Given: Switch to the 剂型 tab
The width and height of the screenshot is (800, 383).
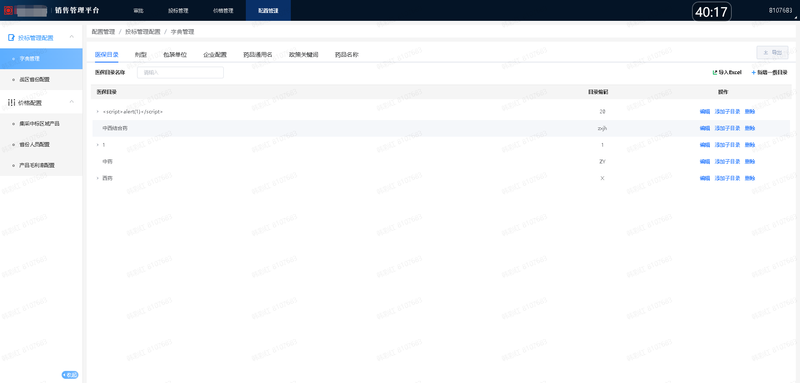Looking at the screenshot, I should coord(141,54).
